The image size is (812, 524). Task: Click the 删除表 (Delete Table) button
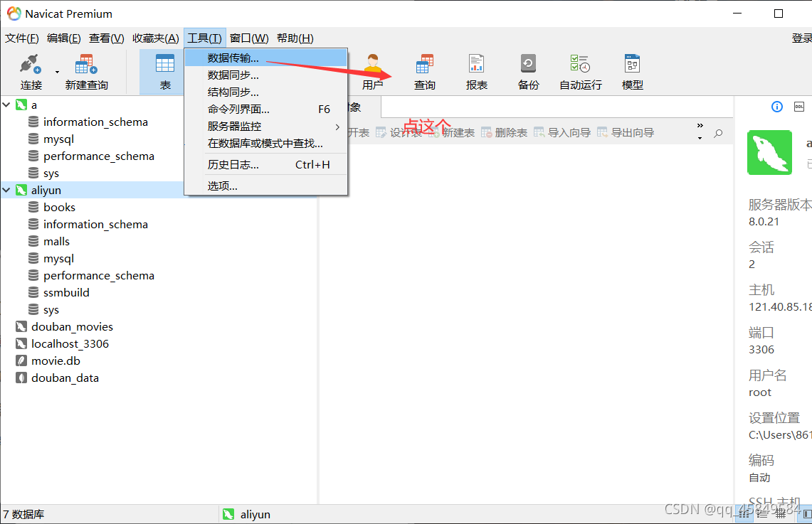(x=505, y=133)
